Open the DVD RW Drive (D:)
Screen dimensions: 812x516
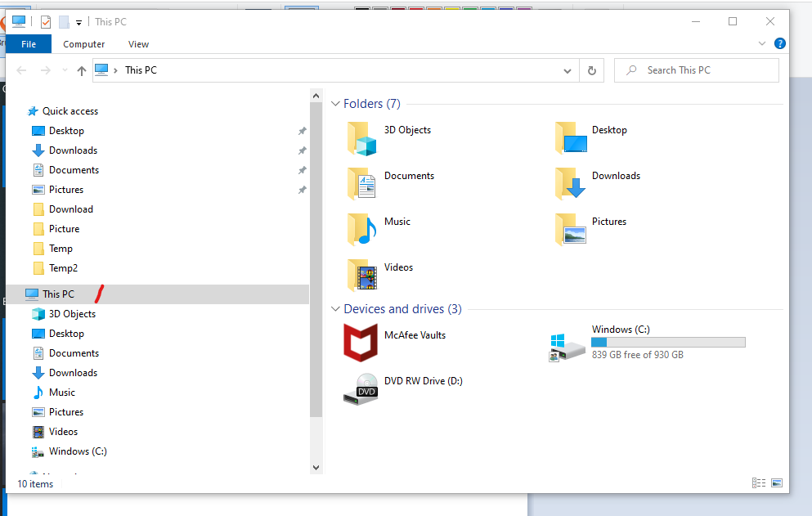point(361,388)
